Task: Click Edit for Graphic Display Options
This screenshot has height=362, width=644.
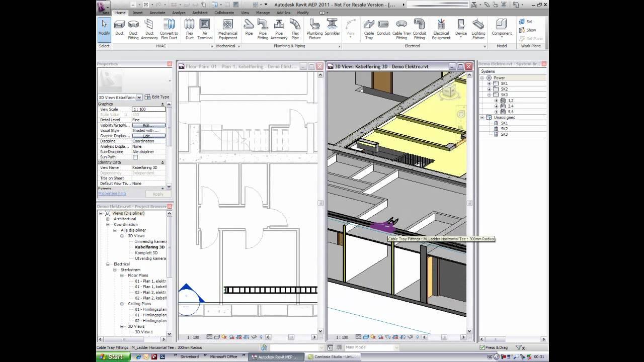Action: tap(148, 136)
